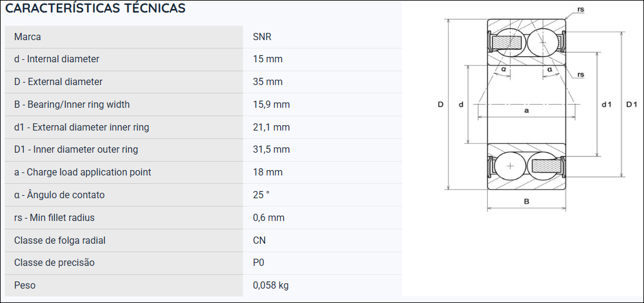Select the 0,6 mm fillet radius value
Image resolution: width=644 pixels, height=303 pixels.
(269, 217)
